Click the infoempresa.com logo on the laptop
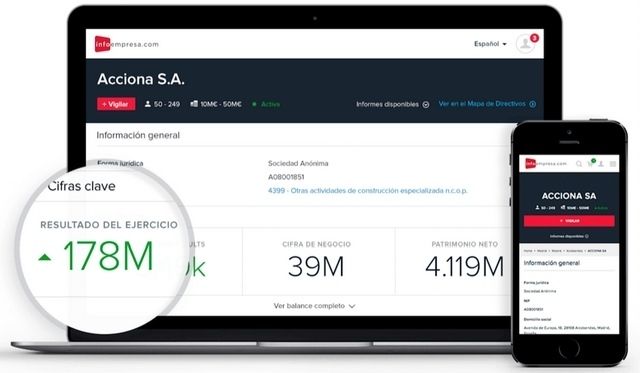Image resolution: width=640 pixels, height=373 pixels. (x=127, y=44)
